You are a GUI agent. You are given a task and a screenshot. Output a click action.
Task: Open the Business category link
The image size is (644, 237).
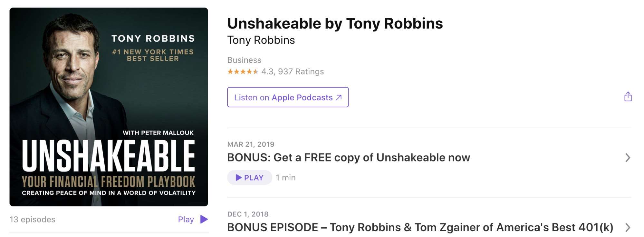click(x=244, y=60)
